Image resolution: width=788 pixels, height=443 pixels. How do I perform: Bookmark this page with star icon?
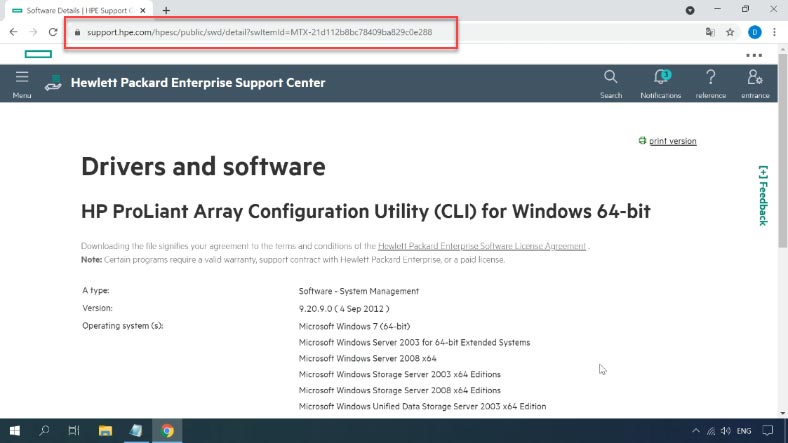[730, 32]
